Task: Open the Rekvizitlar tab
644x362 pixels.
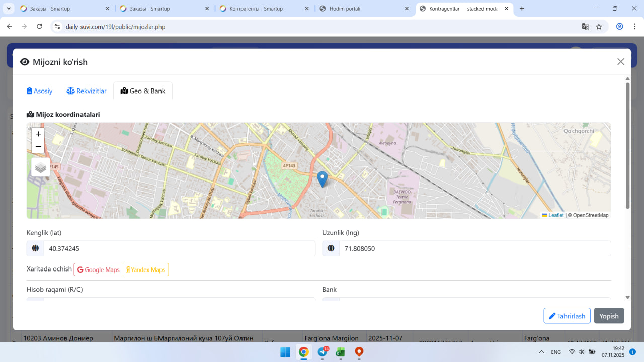Action: click(x=87, y=91)
